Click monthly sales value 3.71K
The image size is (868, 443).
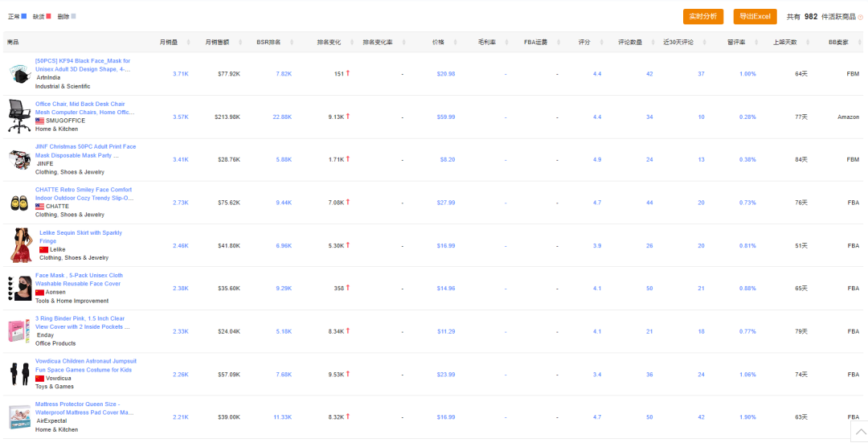[181, 74]
